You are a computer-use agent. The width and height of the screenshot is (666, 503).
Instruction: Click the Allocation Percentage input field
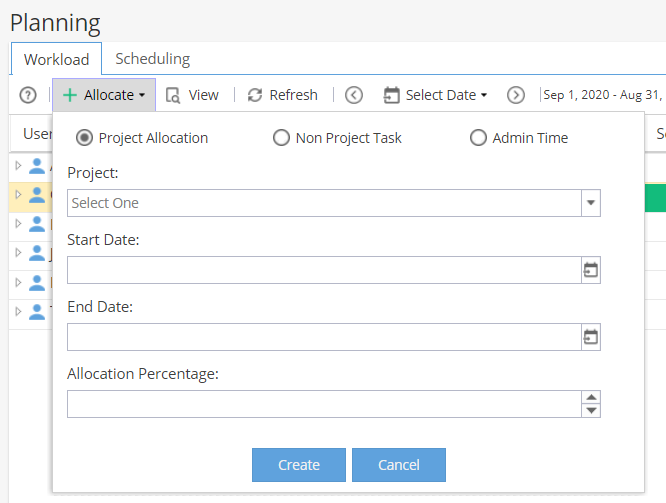324,404
